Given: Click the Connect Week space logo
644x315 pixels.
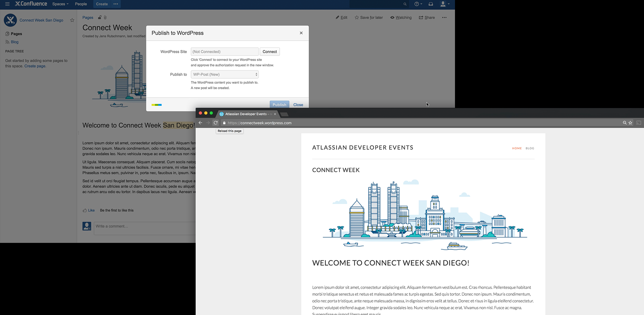Looking at the screenshot, I should tap(10, 20).
